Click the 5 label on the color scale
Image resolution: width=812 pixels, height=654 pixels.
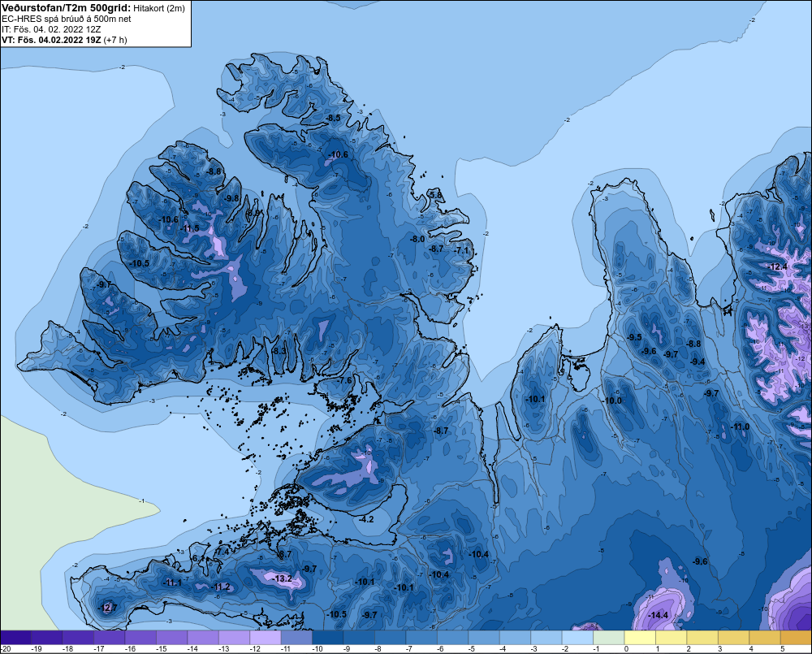[783, 649]
